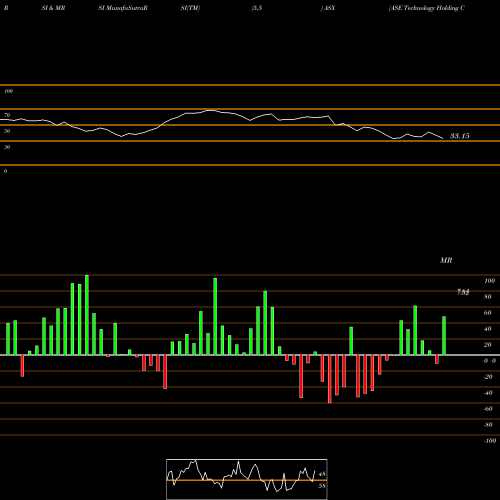Screen dimensions: 500x500
Task: Click the 100 label on the MR axis
Action: pos(489,281)
